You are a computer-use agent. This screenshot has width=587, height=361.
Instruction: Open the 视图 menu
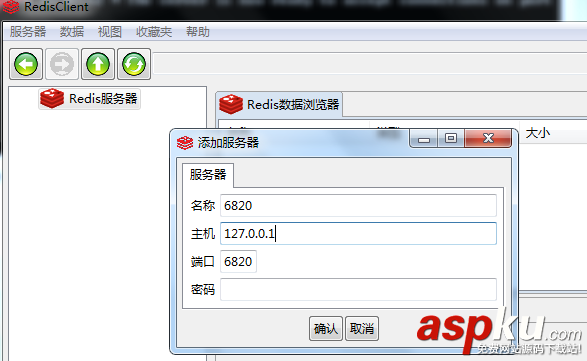tap(110, 32)
